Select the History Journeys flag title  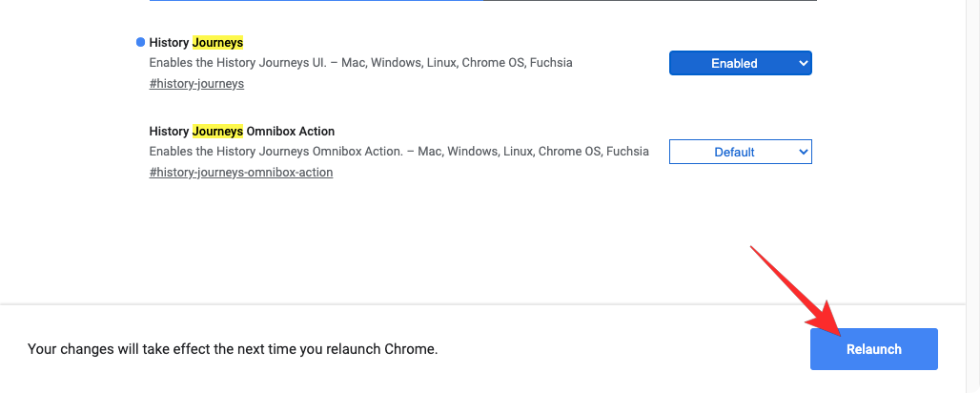coord(196,42)
